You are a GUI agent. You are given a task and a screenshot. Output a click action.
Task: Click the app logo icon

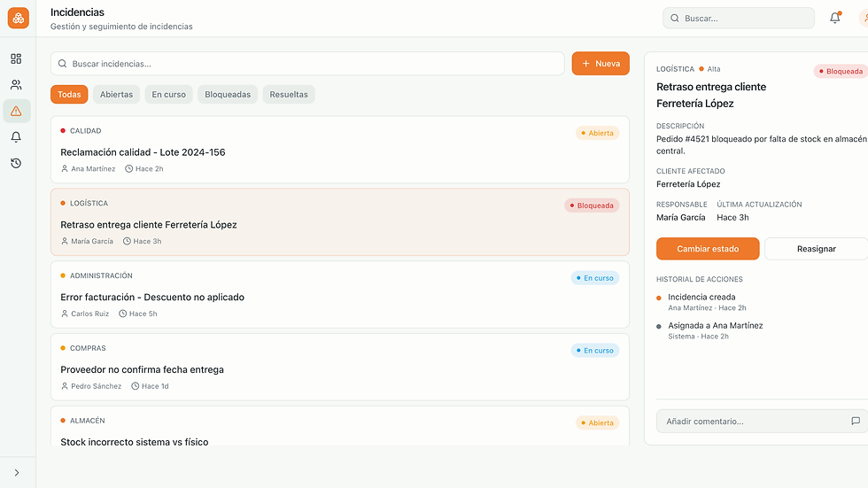click(18, 18)
